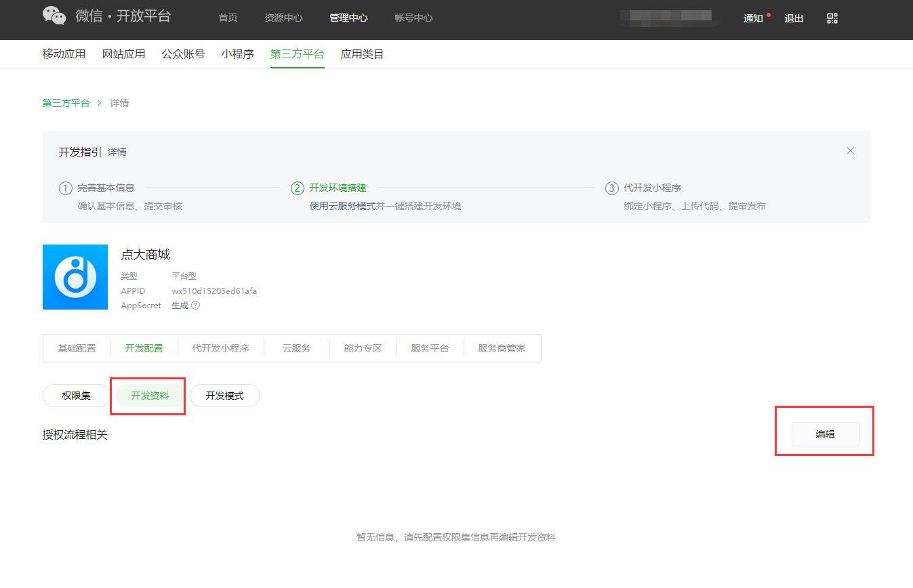Click the 平台型 type value
Screen dimensions: 913x588
tap(184, 276)
